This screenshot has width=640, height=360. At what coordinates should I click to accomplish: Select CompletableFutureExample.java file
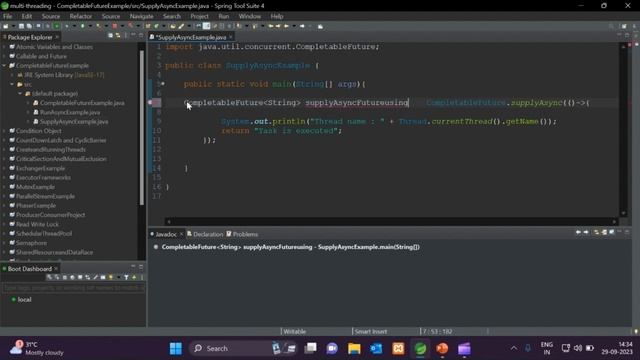click(82, 103)
